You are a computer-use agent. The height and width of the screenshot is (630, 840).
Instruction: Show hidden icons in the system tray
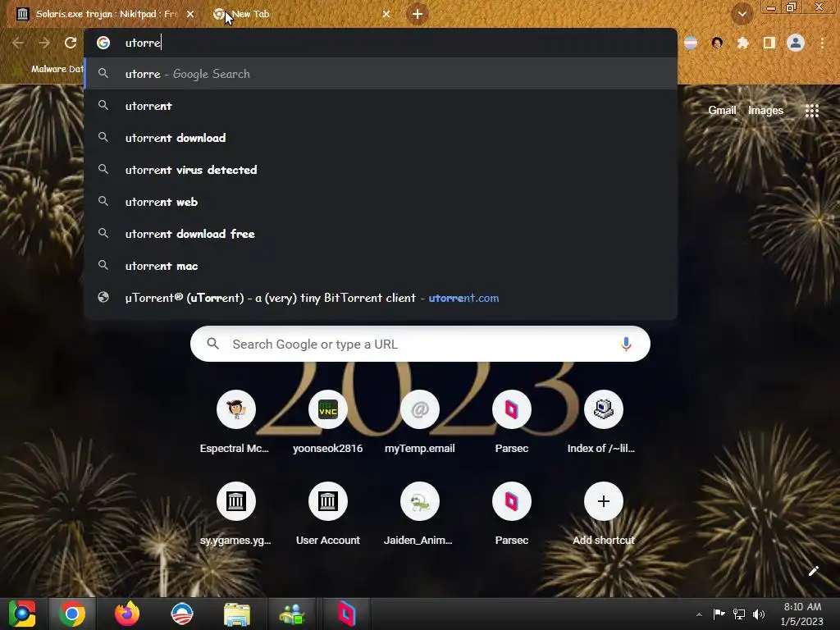click(x=699, y=614)
